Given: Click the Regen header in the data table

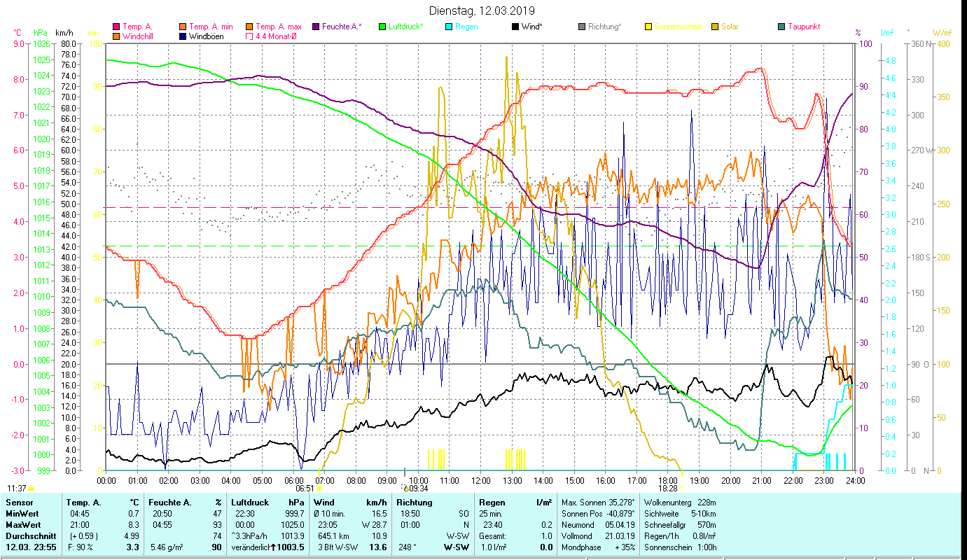Looking at the screenshot, I should (492, 502).
